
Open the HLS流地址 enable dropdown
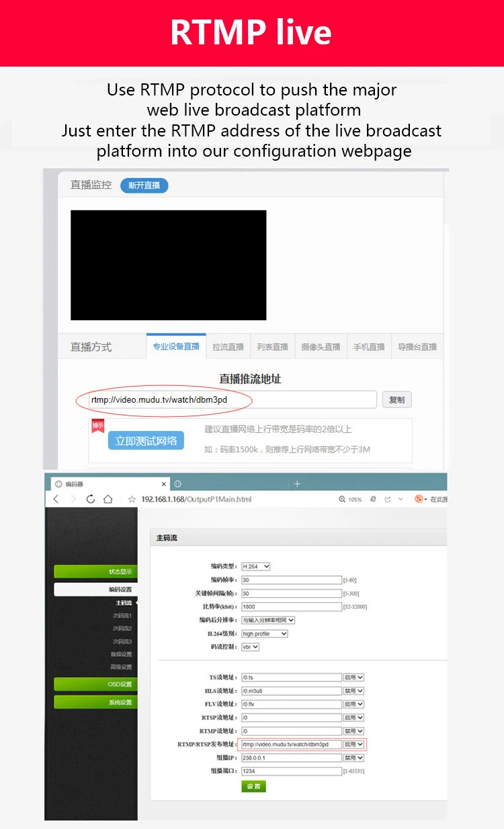point(353,690)
